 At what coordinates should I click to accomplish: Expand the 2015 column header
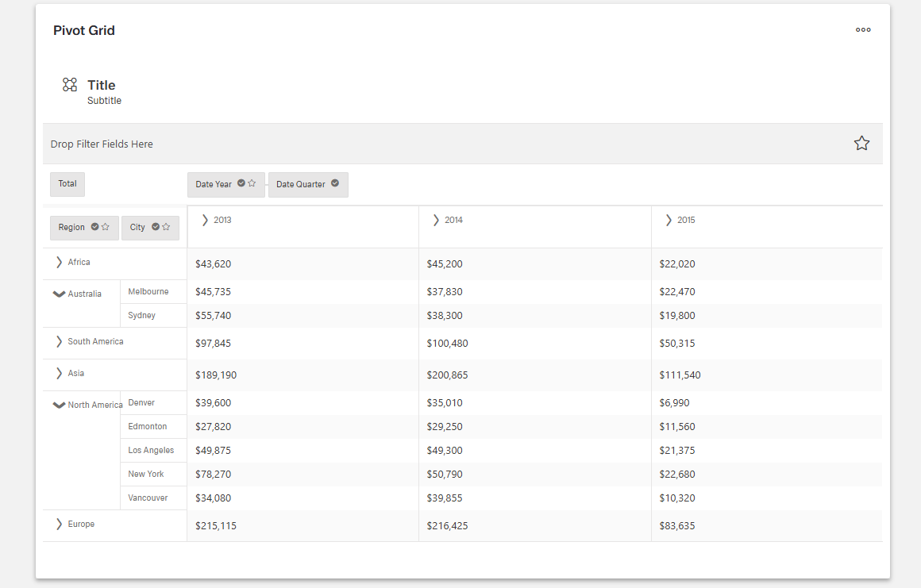669,220
